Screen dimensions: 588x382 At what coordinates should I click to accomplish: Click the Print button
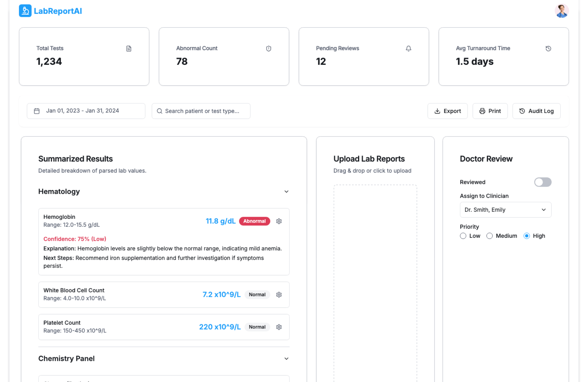[490, 111]
